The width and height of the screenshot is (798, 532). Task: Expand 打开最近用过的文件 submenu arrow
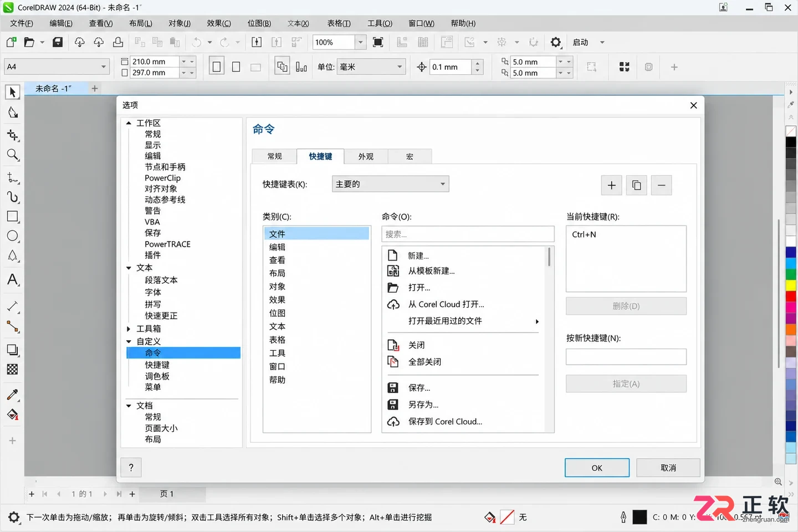536,321
